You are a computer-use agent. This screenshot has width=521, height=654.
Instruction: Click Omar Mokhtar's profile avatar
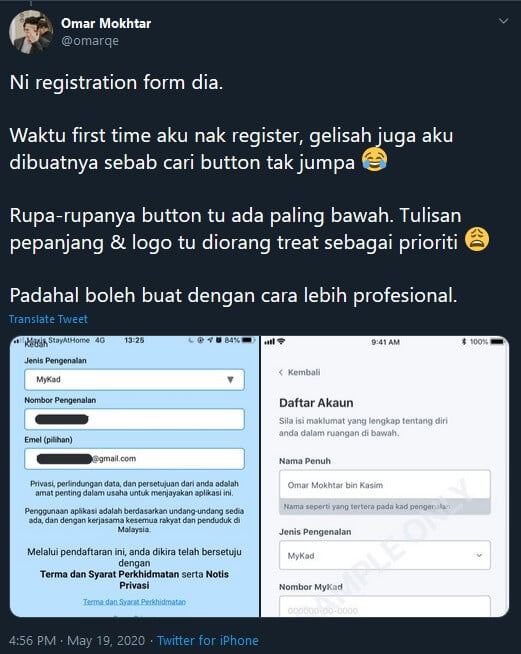[31, 32]
